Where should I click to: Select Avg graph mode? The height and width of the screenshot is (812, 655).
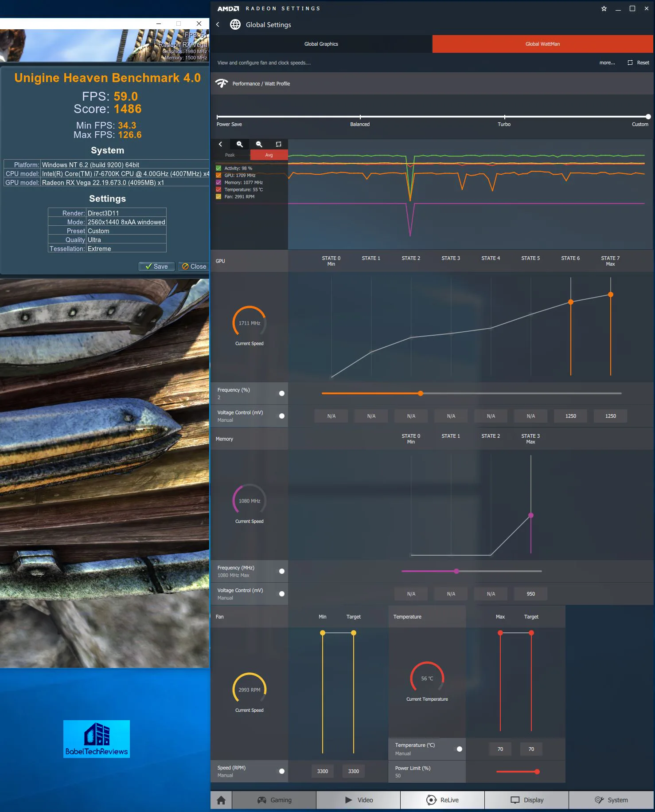pos(269,155)
